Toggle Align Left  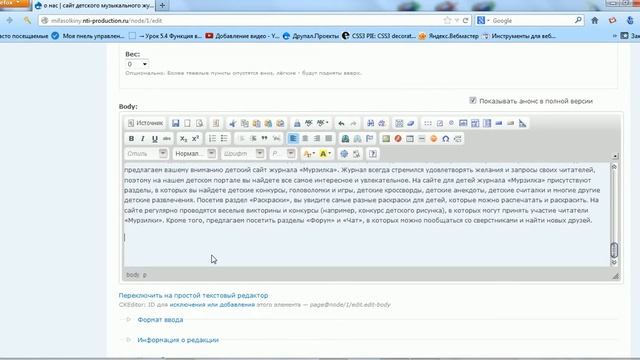[293, 139]
